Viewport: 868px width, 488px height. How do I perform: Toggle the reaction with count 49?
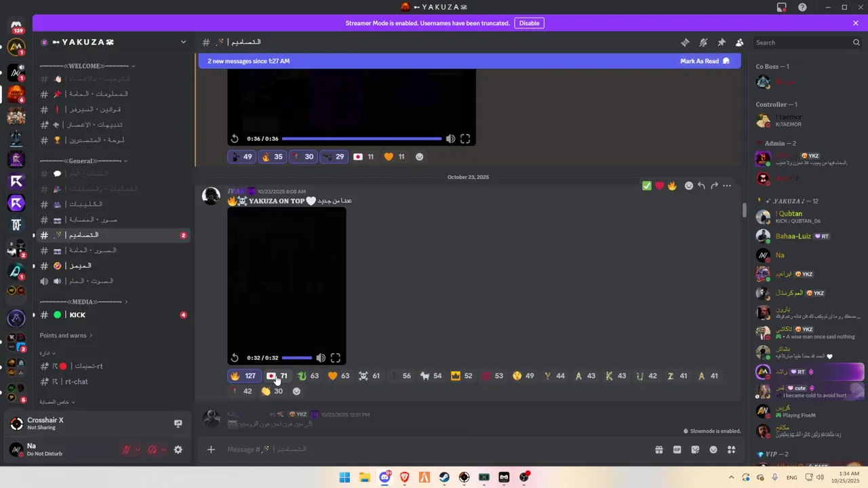pyautogui.click(x=242, y=157)
